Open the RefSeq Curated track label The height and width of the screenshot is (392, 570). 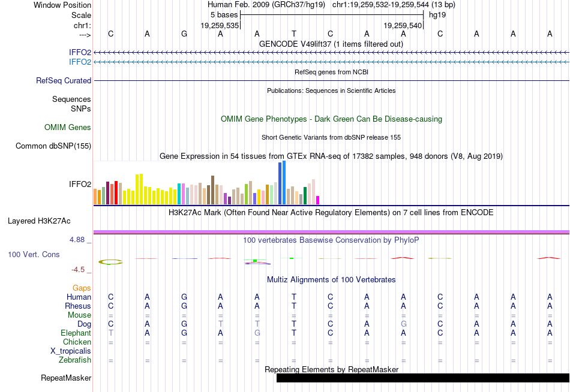tap(64, 81)
